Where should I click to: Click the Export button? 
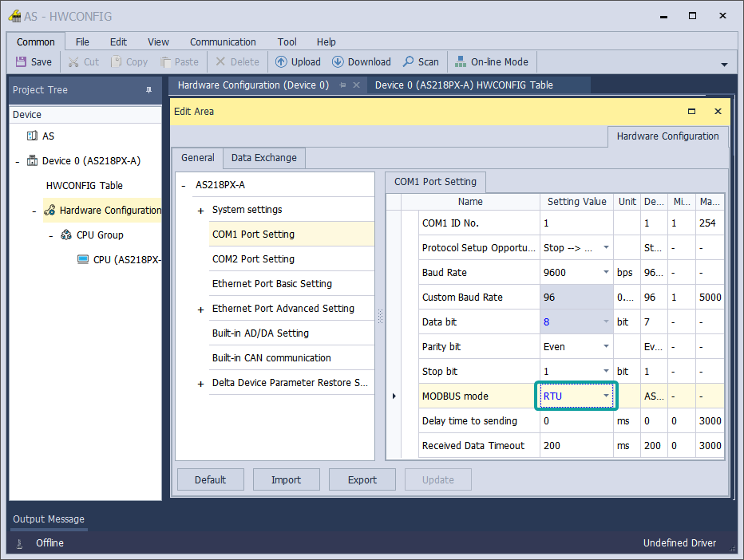(x=362, y=479)
